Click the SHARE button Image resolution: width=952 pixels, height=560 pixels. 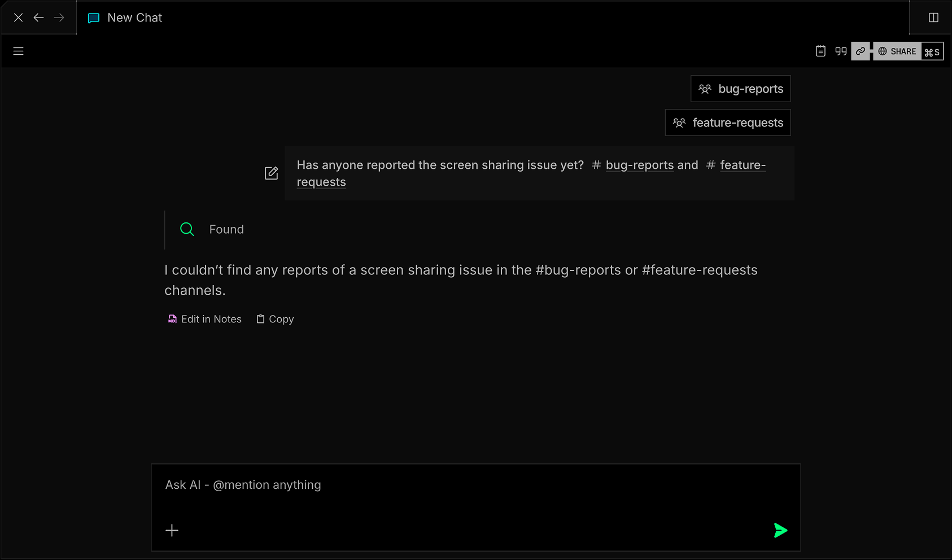pos(897,51)
